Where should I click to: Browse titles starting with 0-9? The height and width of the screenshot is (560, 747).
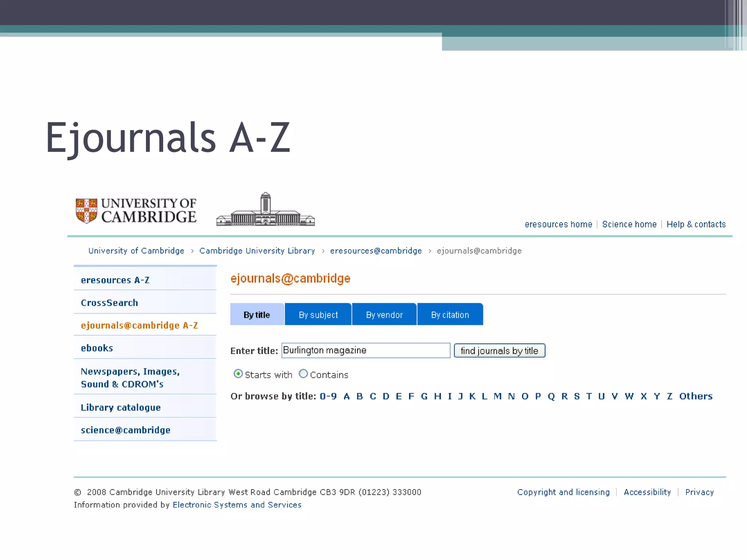coord(328,396)
